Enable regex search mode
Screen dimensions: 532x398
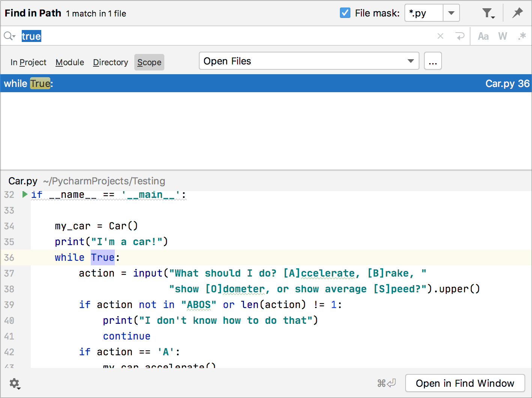tap(522, 36)
